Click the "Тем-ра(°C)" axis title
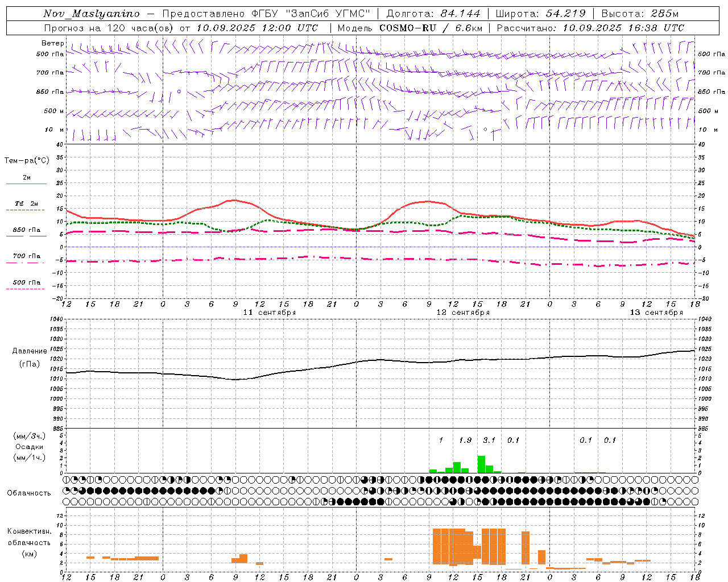 (27, 160)
